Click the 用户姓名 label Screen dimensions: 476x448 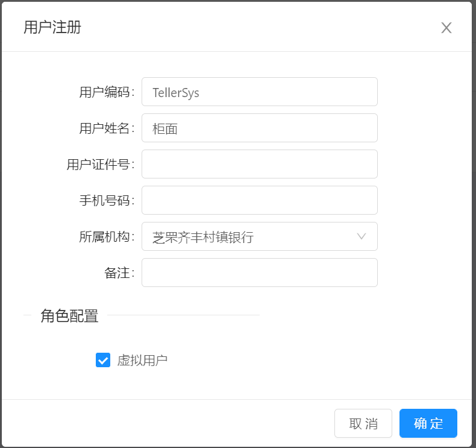107,128
